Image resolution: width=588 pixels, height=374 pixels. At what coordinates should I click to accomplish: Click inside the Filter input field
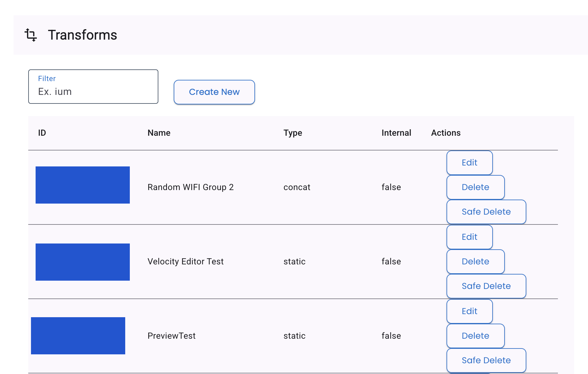(x=92, y=91)
